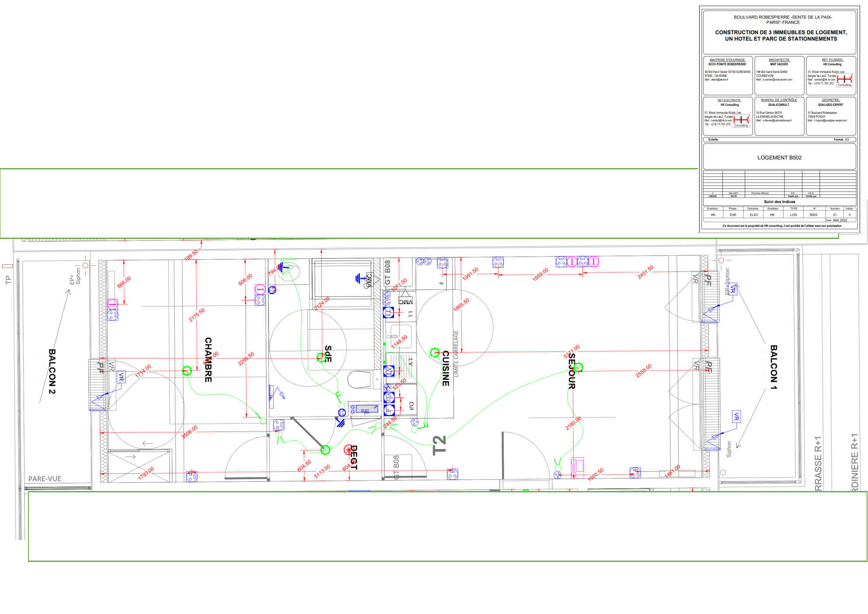The height and width of the screenshot is (614, 868).
Task: Select the red light symbol at DEGT
Action: (x=349, y=449)
